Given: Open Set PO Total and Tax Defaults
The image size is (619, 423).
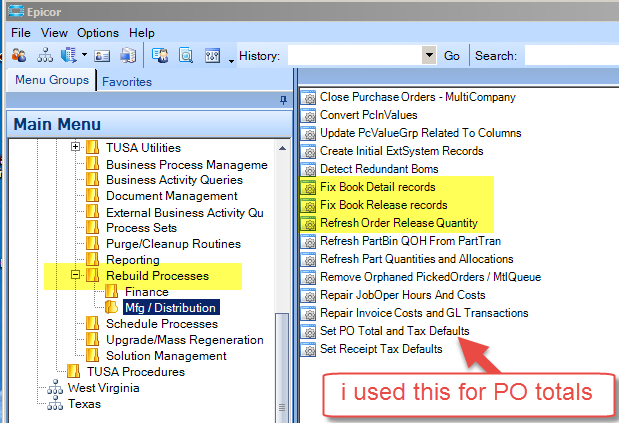Looking at the screenshot, I should click(x=394, y=331).
